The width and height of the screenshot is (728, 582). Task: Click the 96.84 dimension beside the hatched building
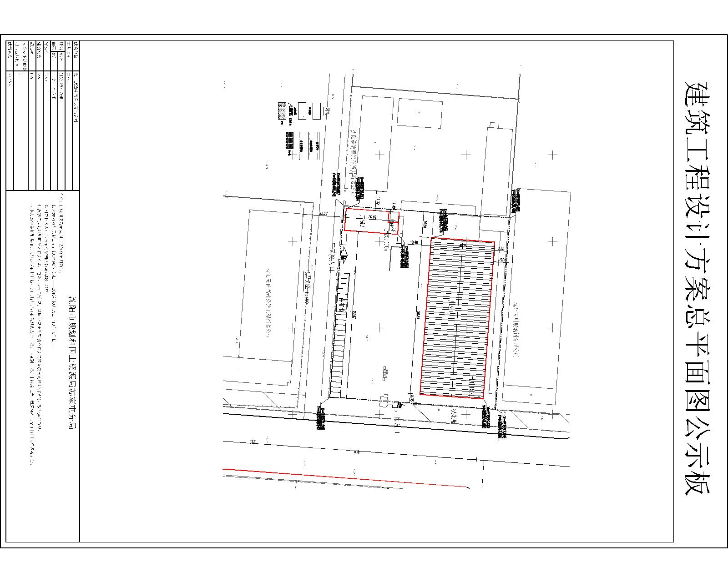[x=418, y=315]
